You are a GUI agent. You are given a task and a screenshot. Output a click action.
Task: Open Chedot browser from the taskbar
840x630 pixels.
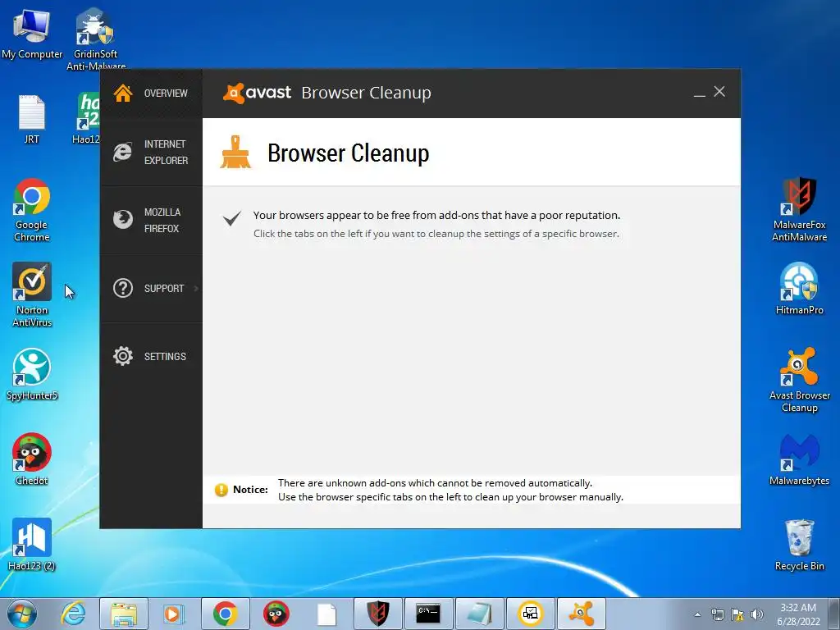(276, 614)
